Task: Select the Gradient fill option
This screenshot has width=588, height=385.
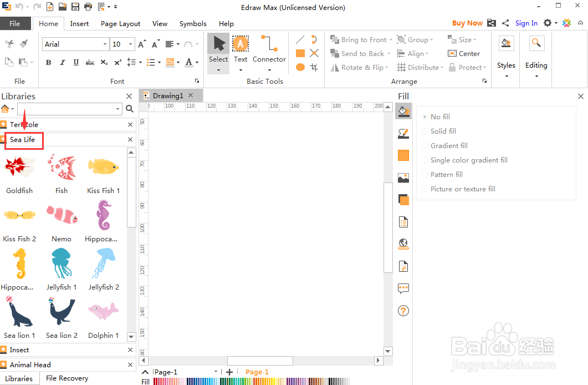Action: click(445, 145)
